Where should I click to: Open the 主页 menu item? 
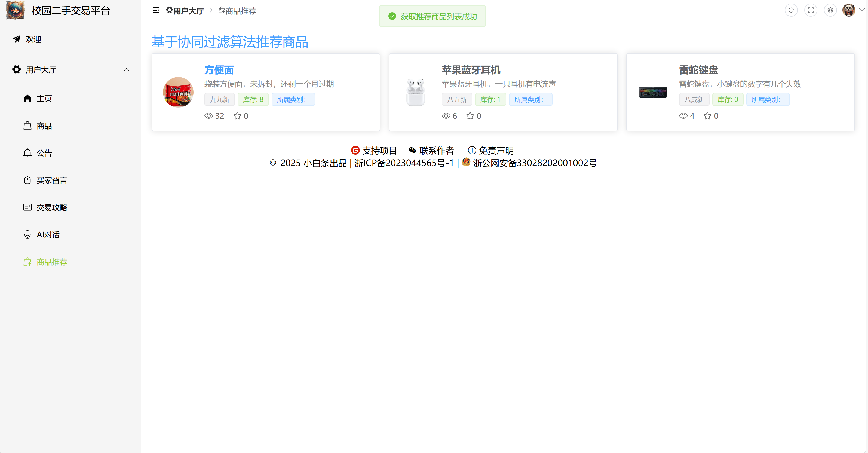pos(44,99)
